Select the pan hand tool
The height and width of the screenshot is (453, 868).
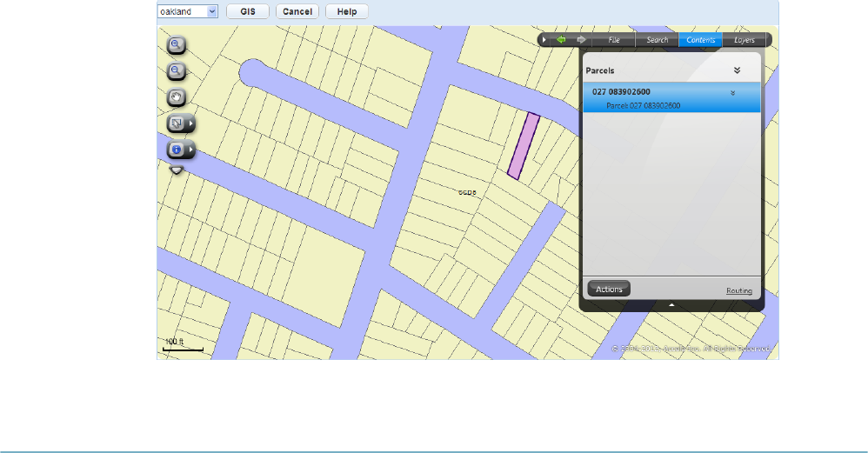176,97
